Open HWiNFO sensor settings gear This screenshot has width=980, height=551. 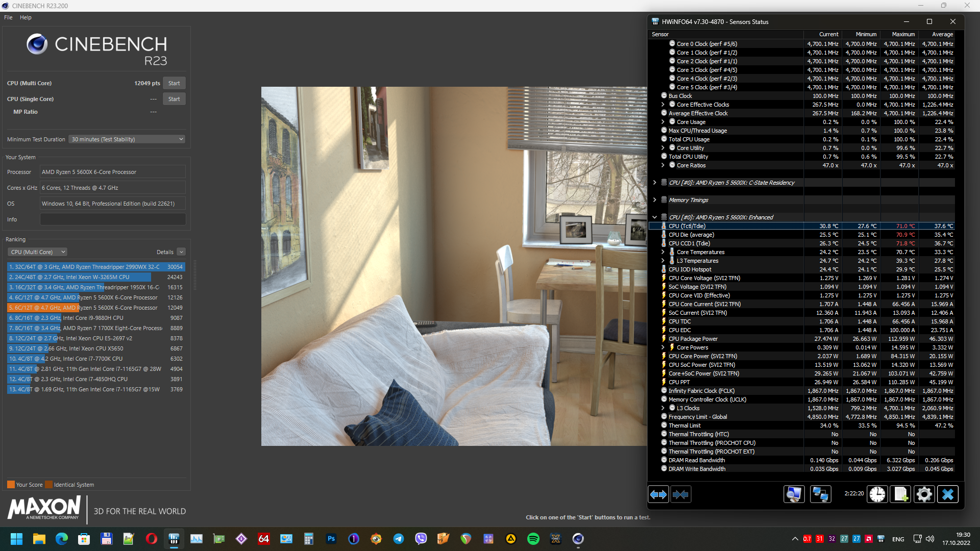(924, 494)
